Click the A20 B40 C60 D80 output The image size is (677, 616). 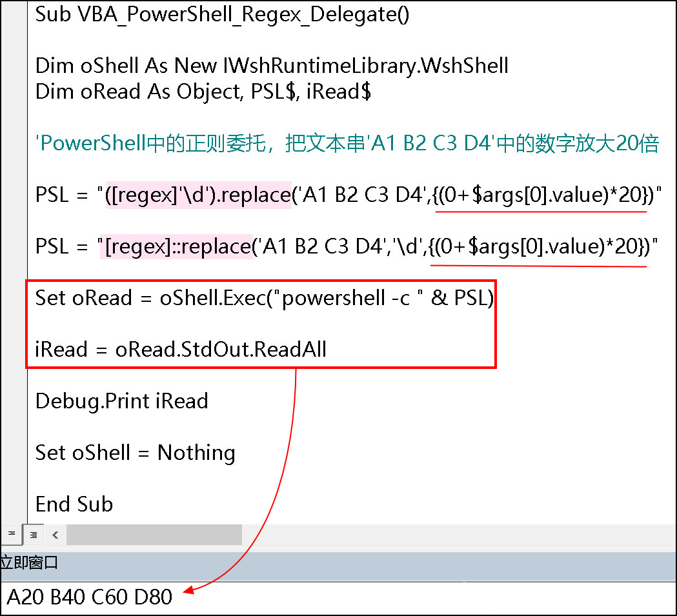(90, 597)
